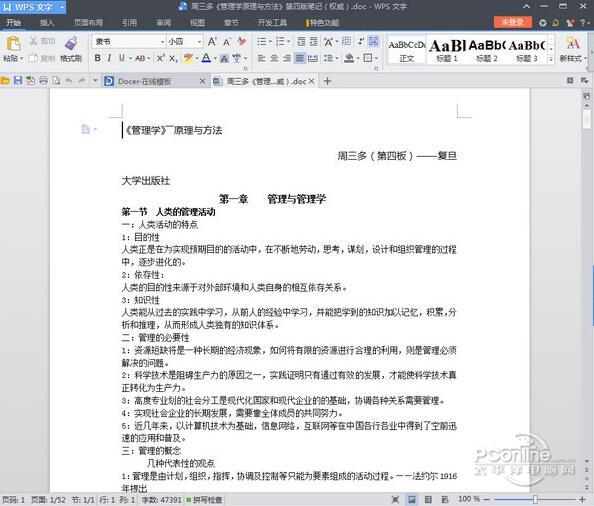The height and width of the screenshot is (506, 594).
Task: Click the font color A swatch
Action: pos(206,58)
